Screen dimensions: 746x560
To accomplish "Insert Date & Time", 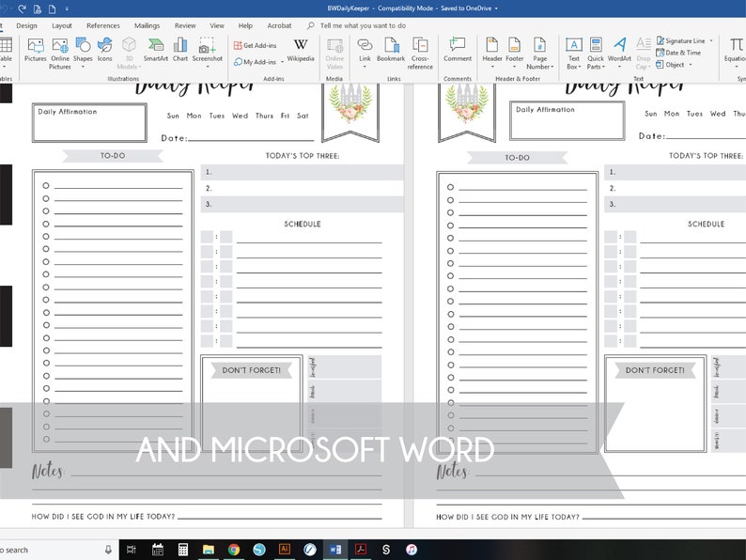I will tap(678, 53).
